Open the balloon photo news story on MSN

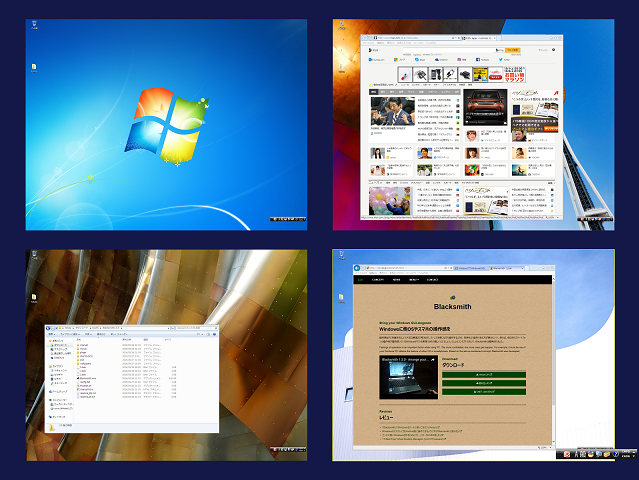[390, 201]
